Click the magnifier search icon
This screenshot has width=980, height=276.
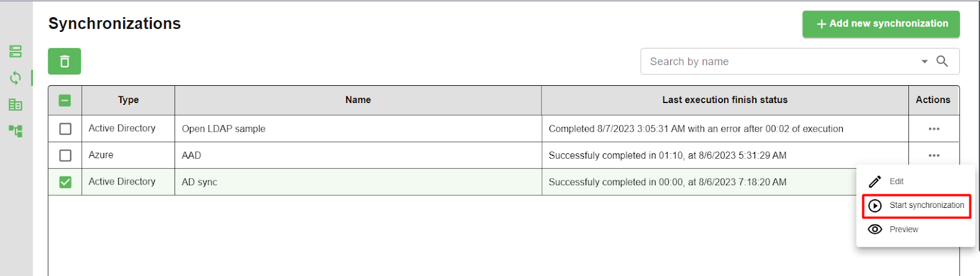942,61
